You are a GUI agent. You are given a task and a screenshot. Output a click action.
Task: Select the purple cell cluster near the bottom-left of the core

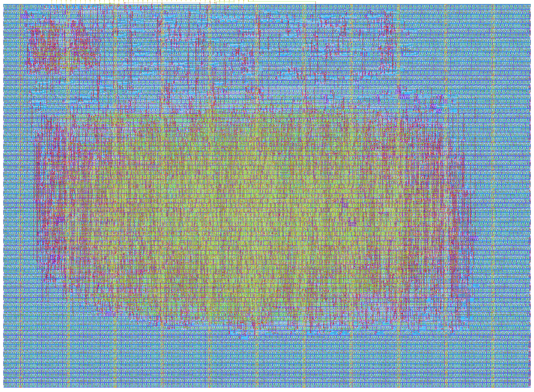click(109, 313)
